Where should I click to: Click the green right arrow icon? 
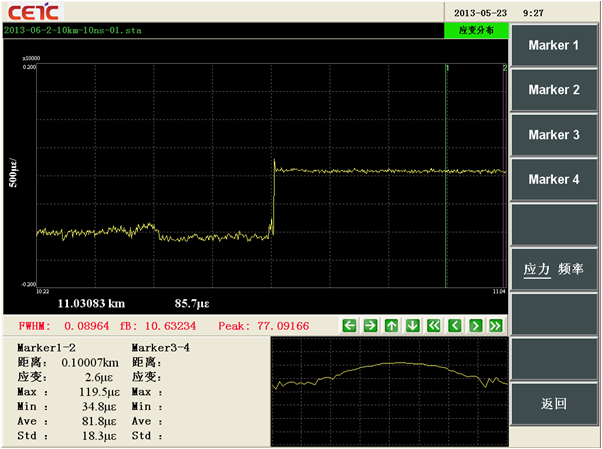[x=370, y=325]
